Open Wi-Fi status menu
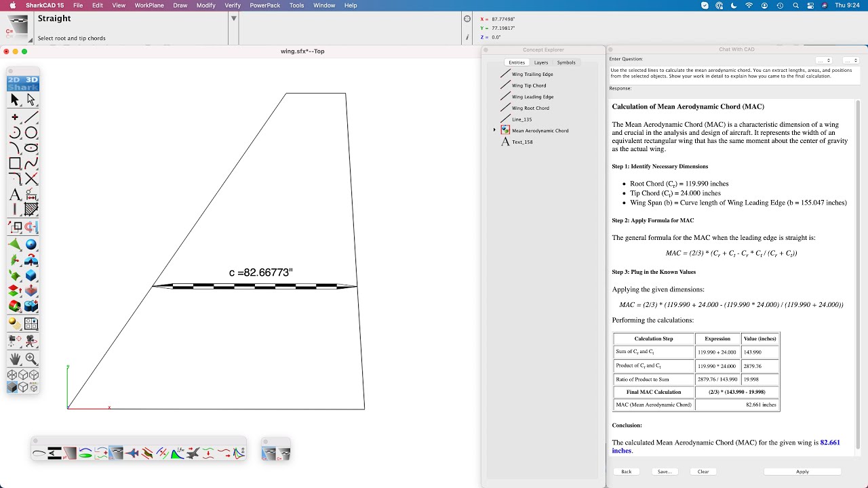The image size is (868, 488). point(749,5)
